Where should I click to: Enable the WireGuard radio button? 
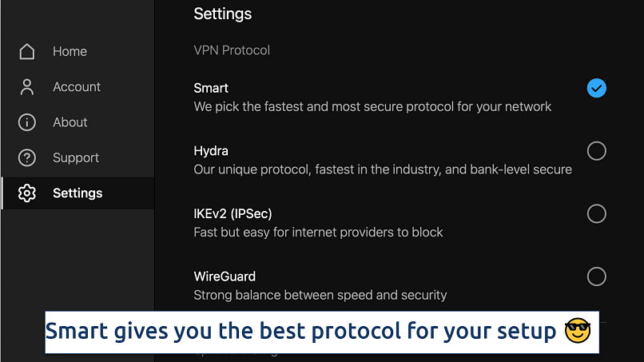pos(596,276)
